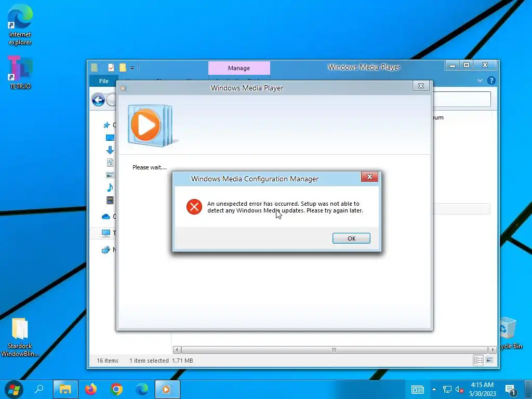Click the Properties icon in the quick access toolbar
This screenshot has height=399, width=532.
coord(111,68)
